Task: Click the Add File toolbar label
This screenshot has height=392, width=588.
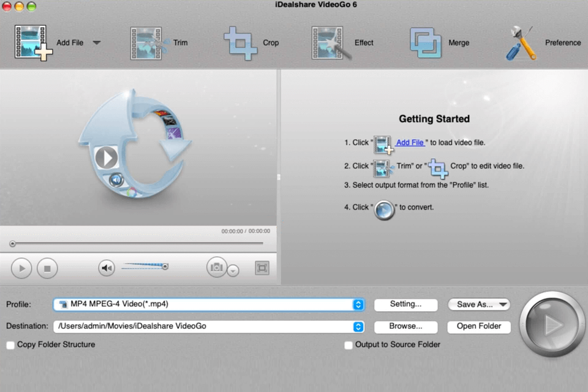Action: click(x=70, y=43)
